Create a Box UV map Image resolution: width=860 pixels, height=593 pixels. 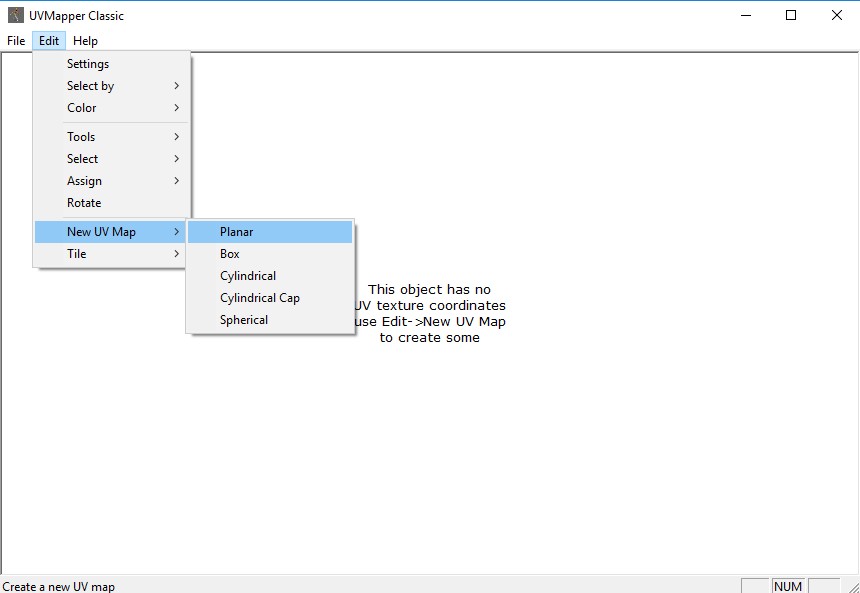(230, 254)
